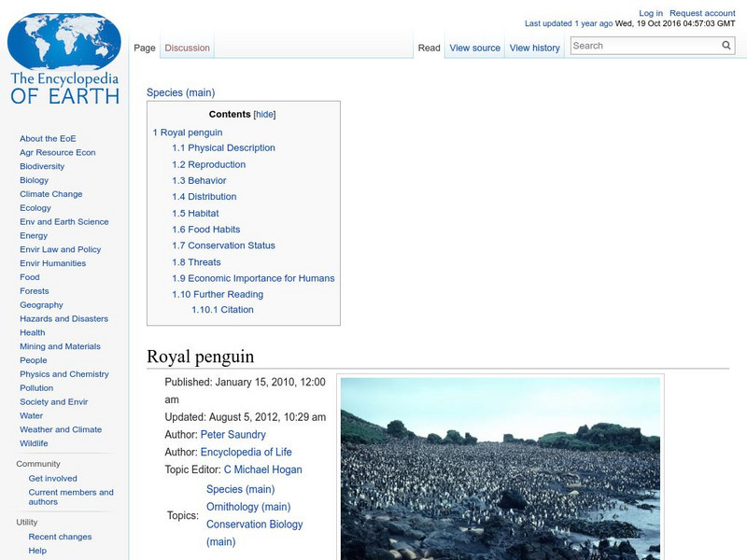Open author Peter Saundry link
747x560 pixels.
(x=233, y=434)
